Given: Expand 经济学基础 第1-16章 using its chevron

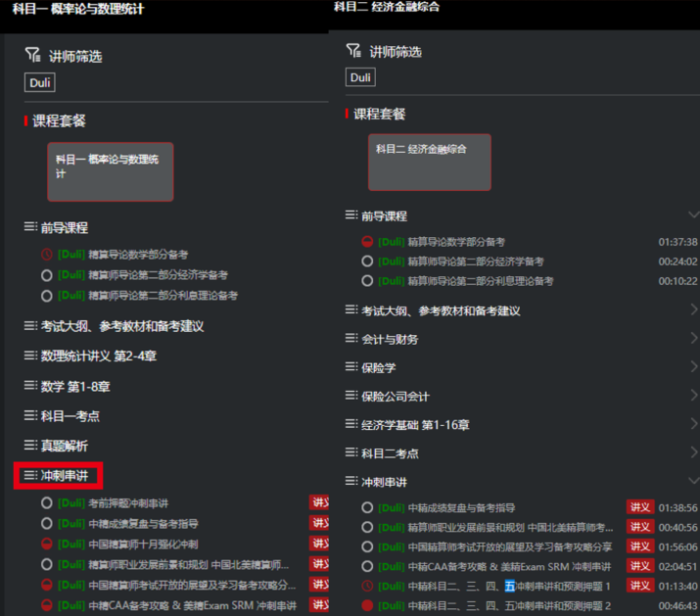Looking at the screenshot, I should coord(693,425).
